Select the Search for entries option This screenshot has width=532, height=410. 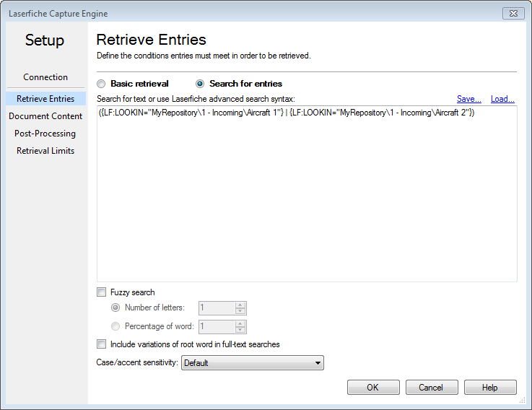[x=200, y=84]
